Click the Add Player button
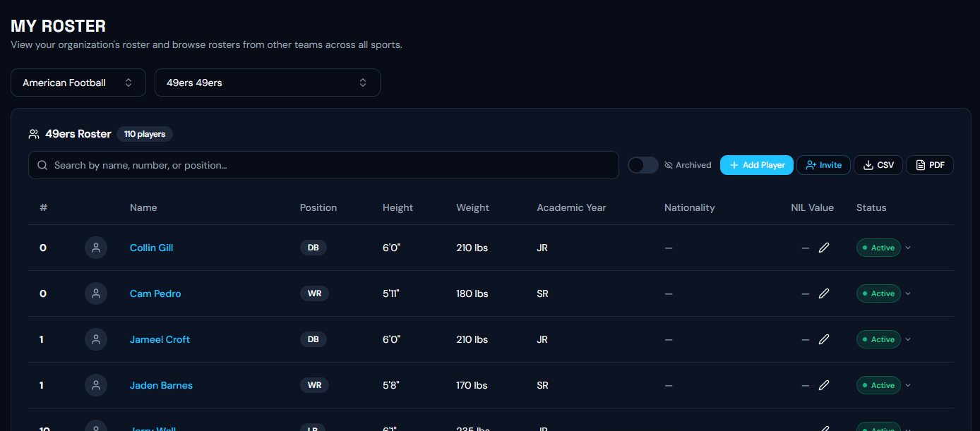 point(757,165)
